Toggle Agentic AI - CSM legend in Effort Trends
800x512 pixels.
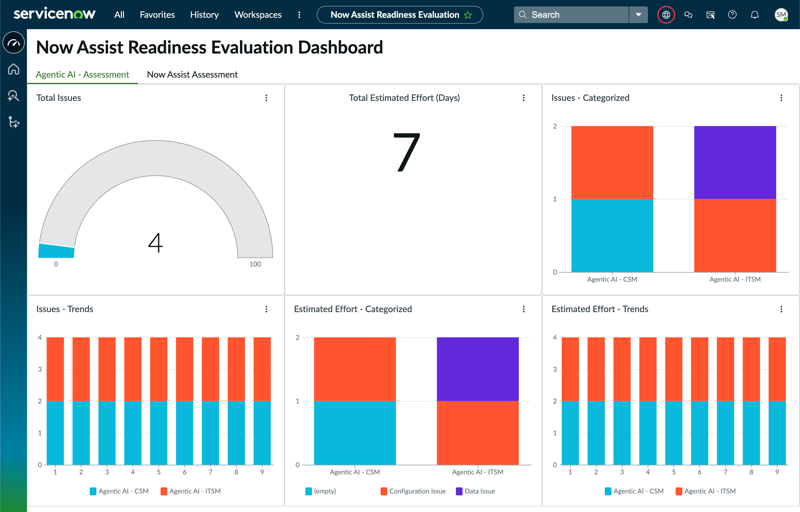pos(634,491)
